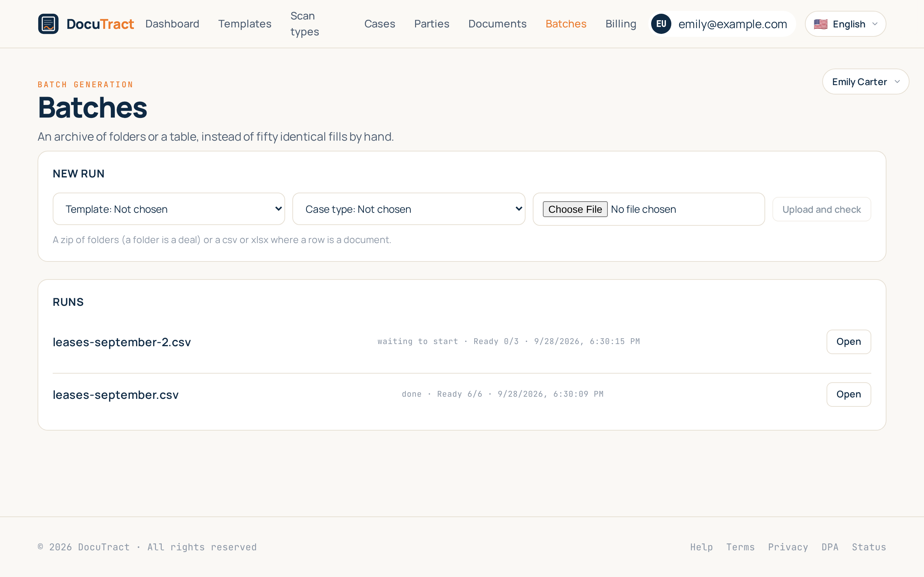Open the Templates navigation tab
The height and width of the screenshot is (577, 924).
(x=245, y=24)
